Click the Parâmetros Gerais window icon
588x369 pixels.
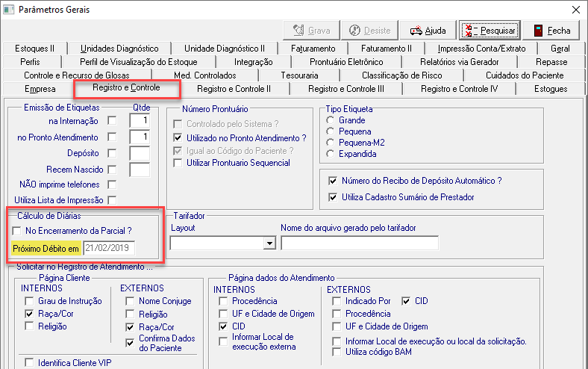click(x=8, y=10)
